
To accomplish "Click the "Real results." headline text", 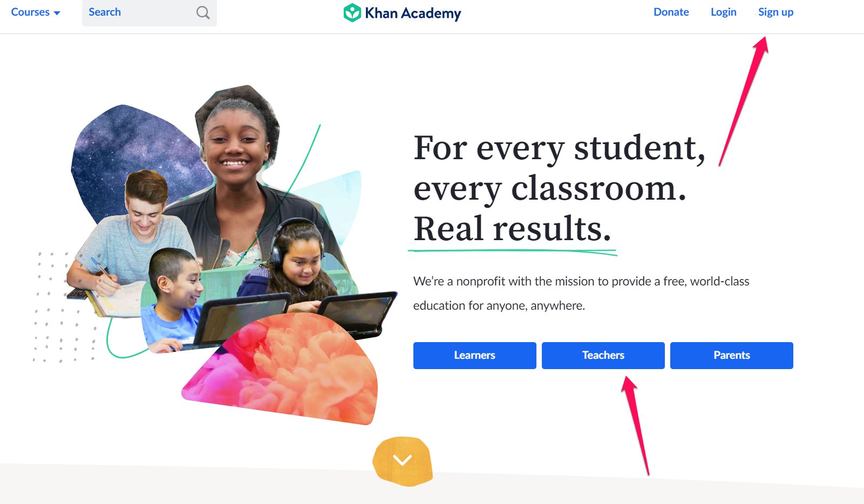I will point(512,229).
